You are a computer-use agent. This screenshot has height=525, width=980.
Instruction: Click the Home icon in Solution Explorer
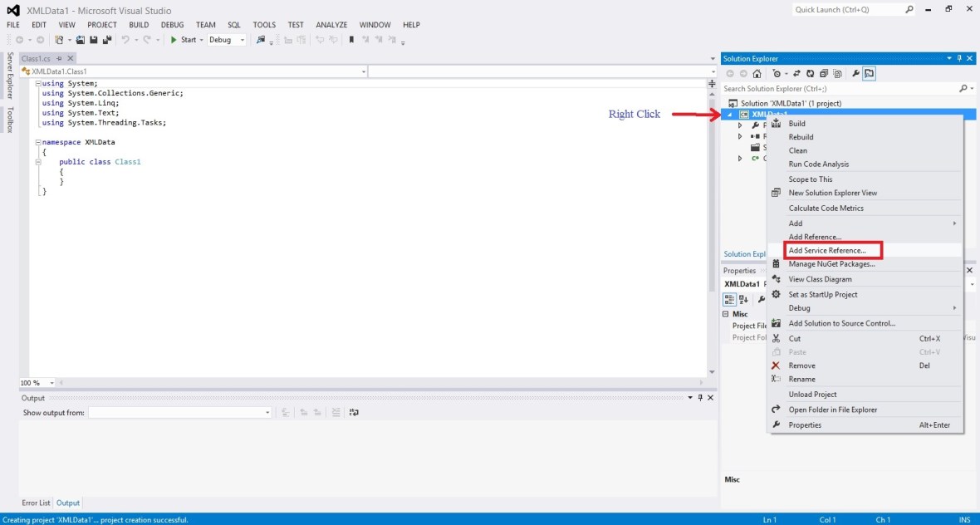pos(757,73)
